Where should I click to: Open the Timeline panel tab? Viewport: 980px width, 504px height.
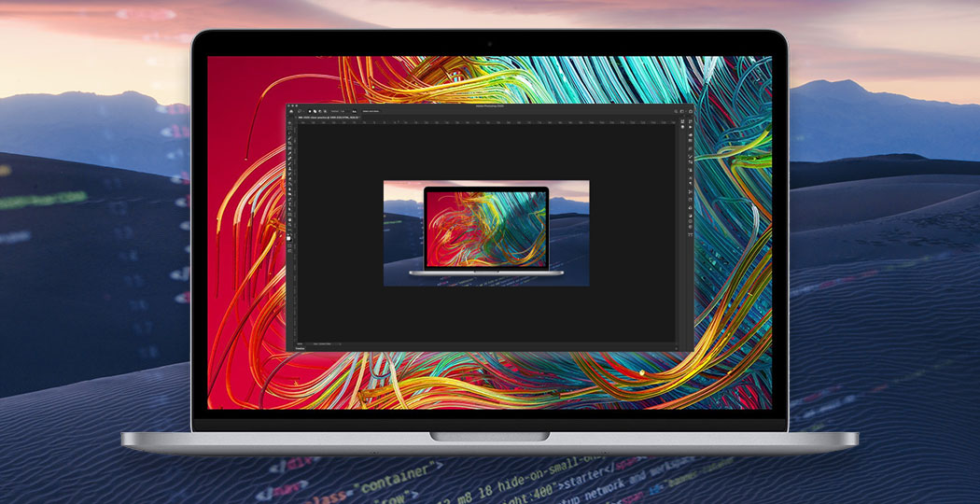click(x=300, y=348)
